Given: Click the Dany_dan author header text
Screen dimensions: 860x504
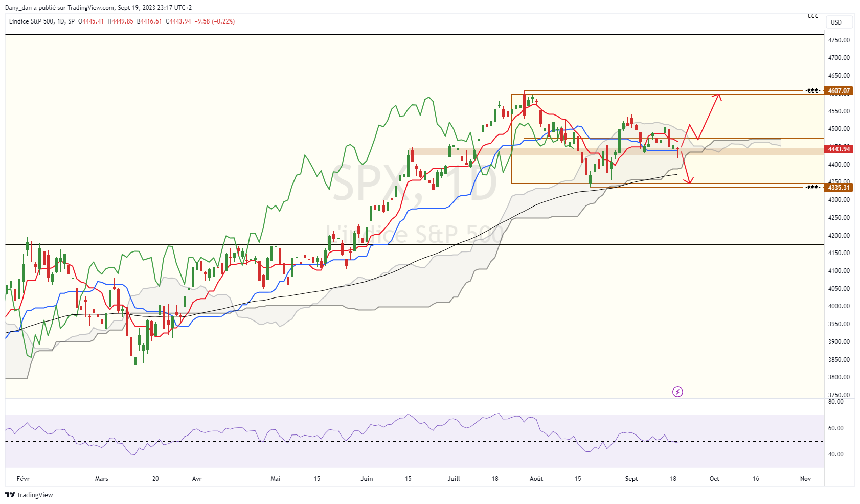Looking at the screenshot, I should tap(18, 8).
